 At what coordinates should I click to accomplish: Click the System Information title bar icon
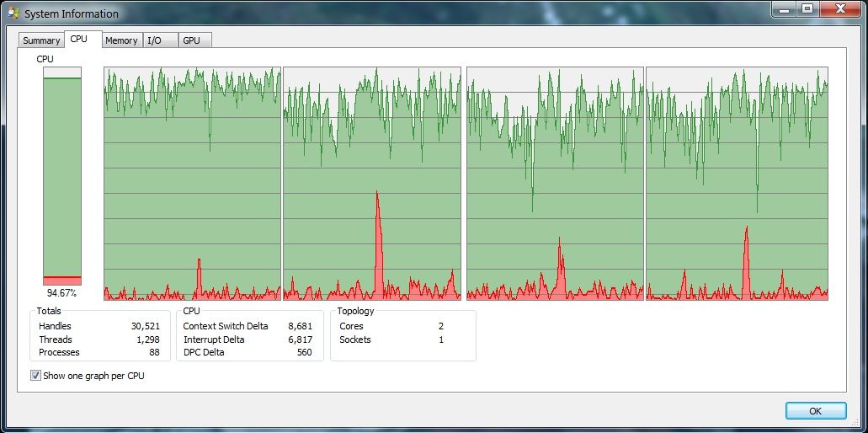click(13, 13)
